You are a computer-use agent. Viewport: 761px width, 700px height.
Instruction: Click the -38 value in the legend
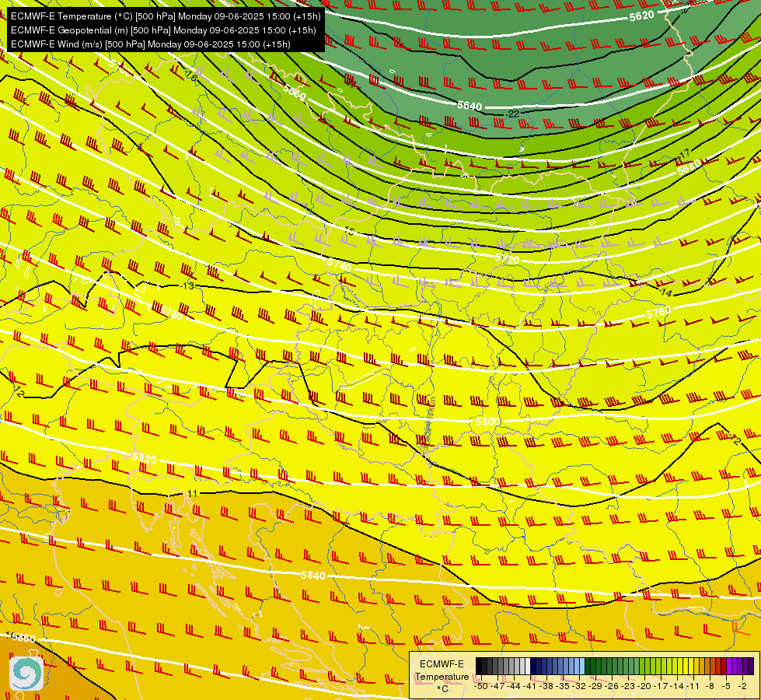click(547, 686)
